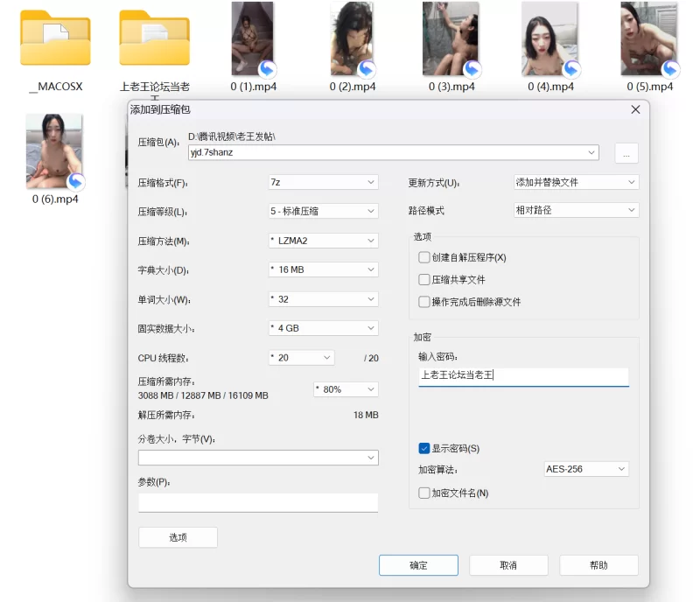This screenshot has height=602, width=700.
Task: Click the 0 (3).mp4 file name label
Action: click(x=451, y=87)
